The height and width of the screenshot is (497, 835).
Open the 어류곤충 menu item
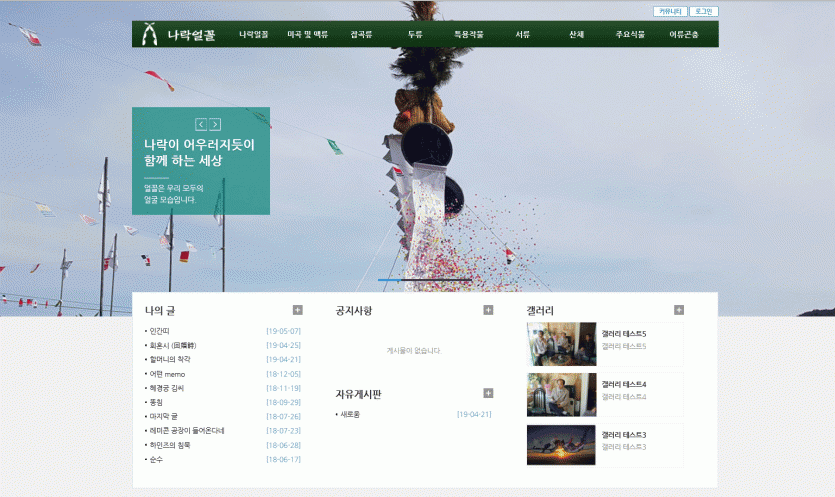[x=684, y=34]
